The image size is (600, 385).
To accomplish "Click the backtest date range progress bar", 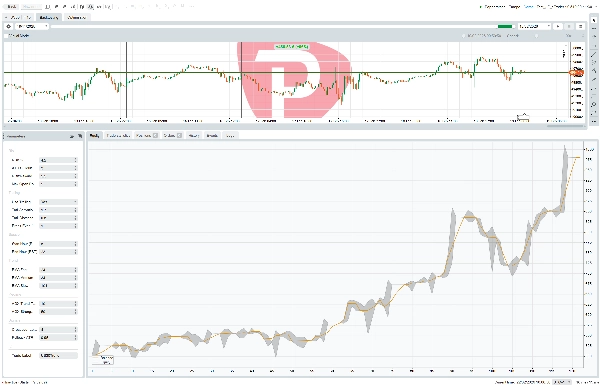I will click(x=282, y=26).
